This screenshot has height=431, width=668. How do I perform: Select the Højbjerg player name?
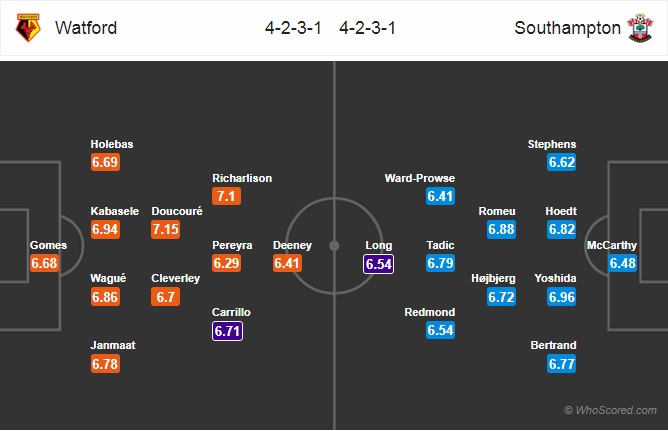(x=493, y=279)
